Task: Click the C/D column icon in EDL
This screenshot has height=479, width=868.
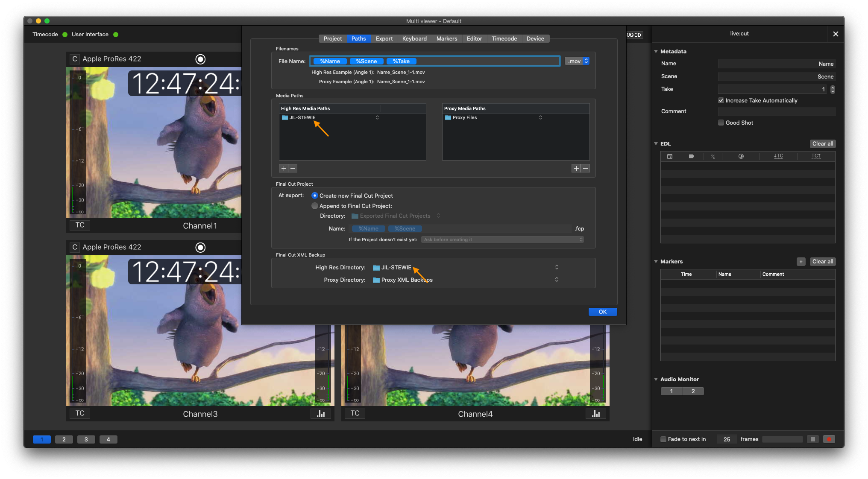Action: (713, 156)
